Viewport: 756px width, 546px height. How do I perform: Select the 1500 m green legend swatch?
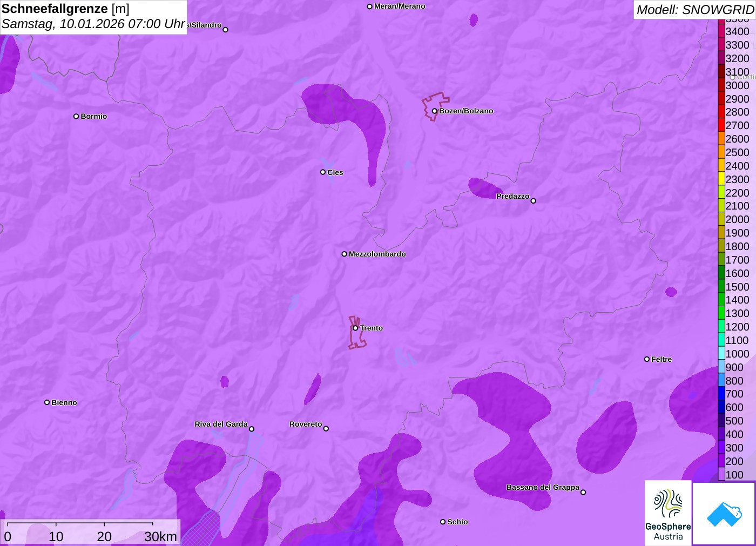click(721, 286)
